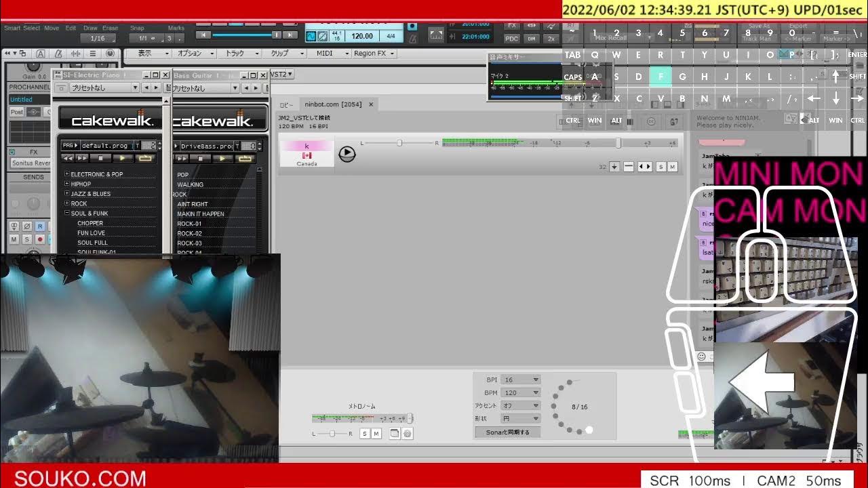The width and height of the screenshot is (868, 488).
Task: Click the A text icon in inspector toolbar
Action: 41,54
